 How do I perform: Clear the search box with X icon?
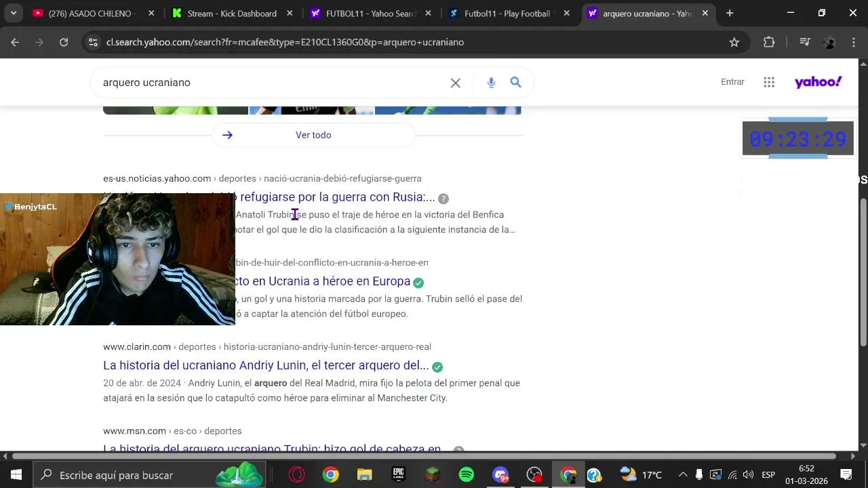(x=456, y=83)
